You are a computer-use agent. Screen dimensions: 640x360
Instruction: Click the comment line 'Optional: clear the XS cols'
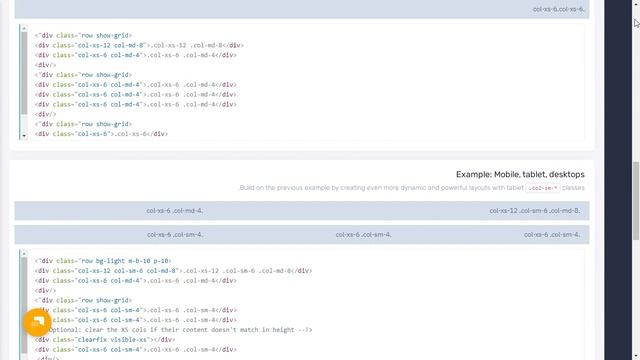point(180,330)
